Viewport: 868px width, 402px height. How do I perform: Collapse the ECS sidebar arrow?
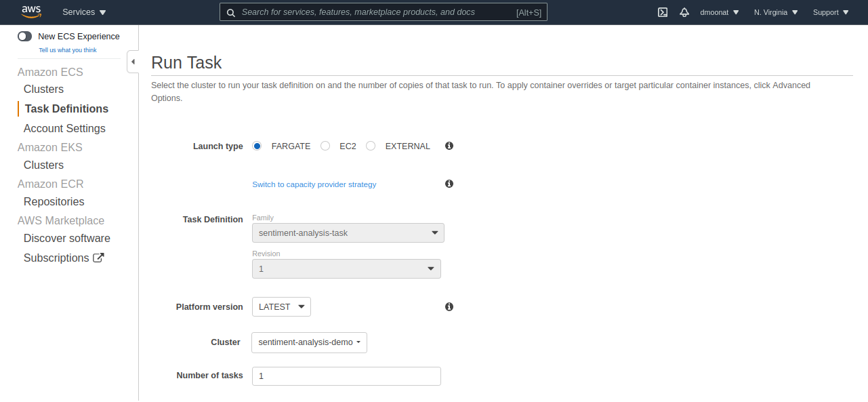133,62
